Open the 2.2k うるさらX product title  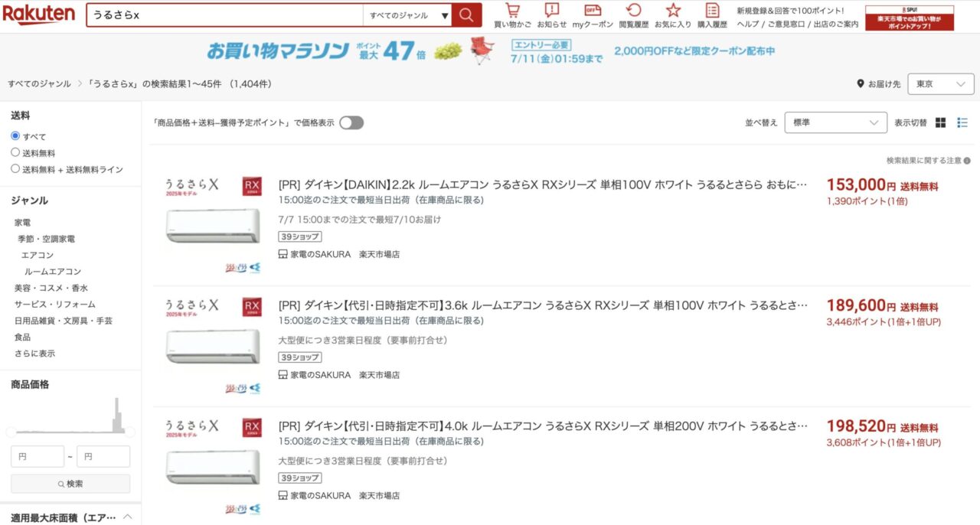point(543,184)
